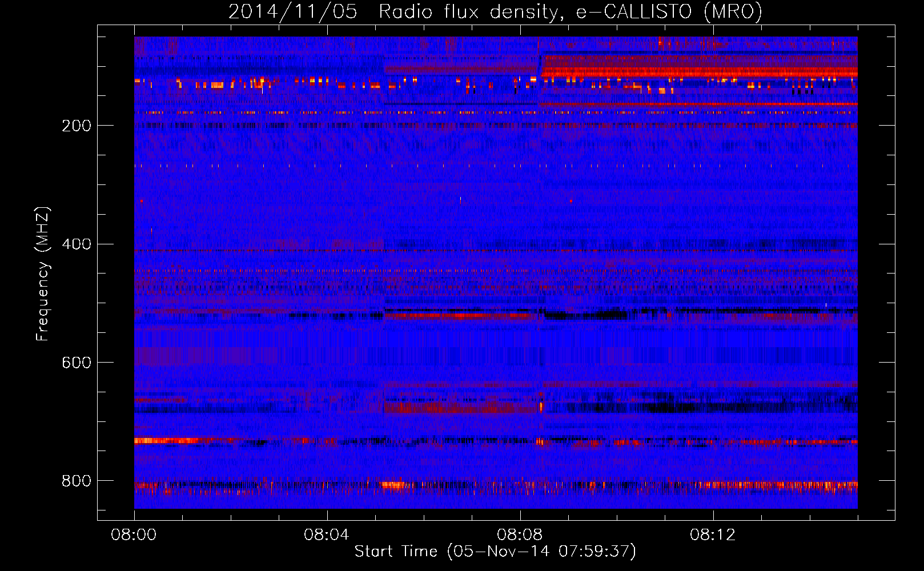Click the 08:04 time tick label
Image resolution: width=924 pixels, height=571 pixels.
[x=327, y=535]
